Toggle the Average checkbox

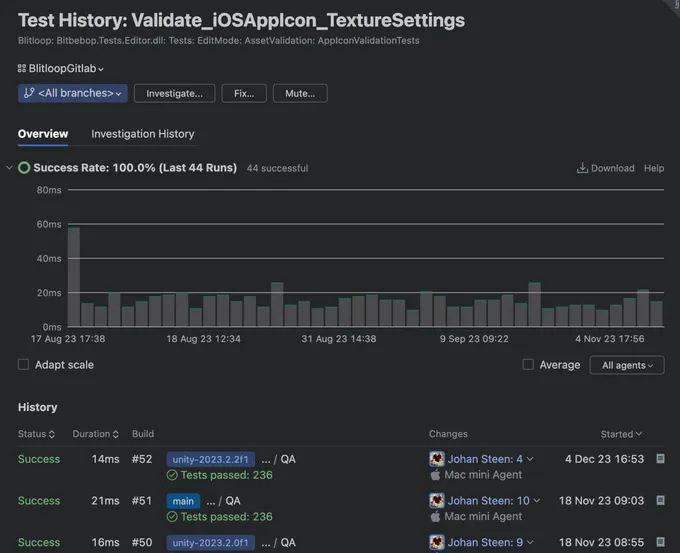coord(528,365)
